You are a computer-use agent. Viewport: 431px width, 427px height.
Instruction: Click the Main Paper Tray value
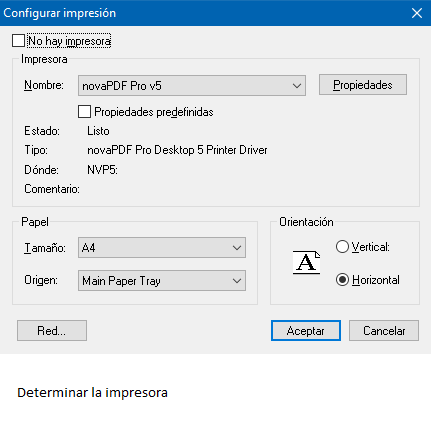pos(121,281)
